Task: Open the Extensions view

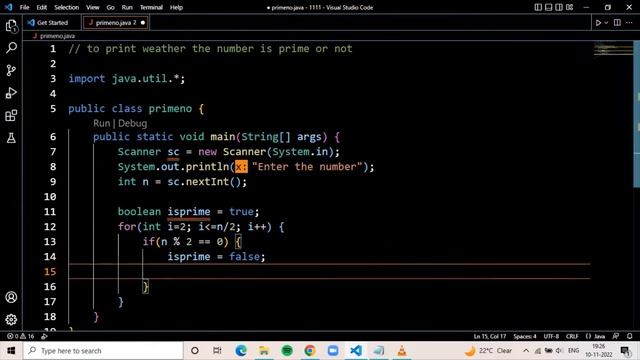Action: tap(11, 116)
